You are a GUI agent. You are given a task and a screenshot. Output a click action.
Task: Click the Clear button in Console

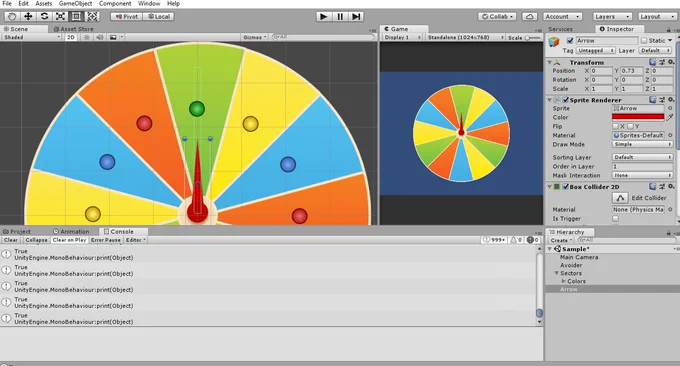11,240
